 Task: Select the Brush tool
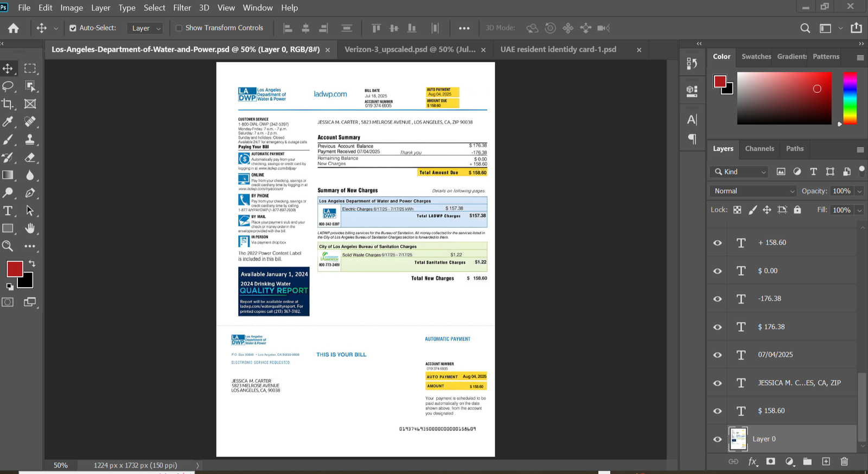pos(8,140)
